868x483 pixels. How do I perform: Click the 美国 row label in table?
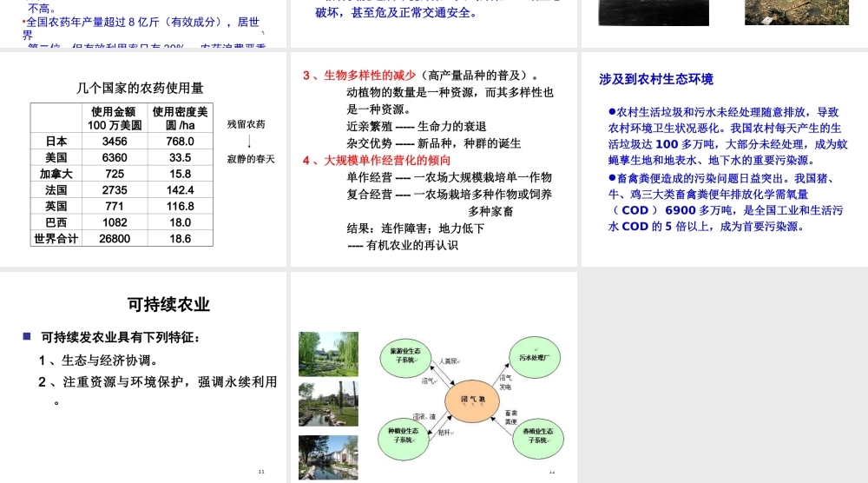tap(56, 157)
